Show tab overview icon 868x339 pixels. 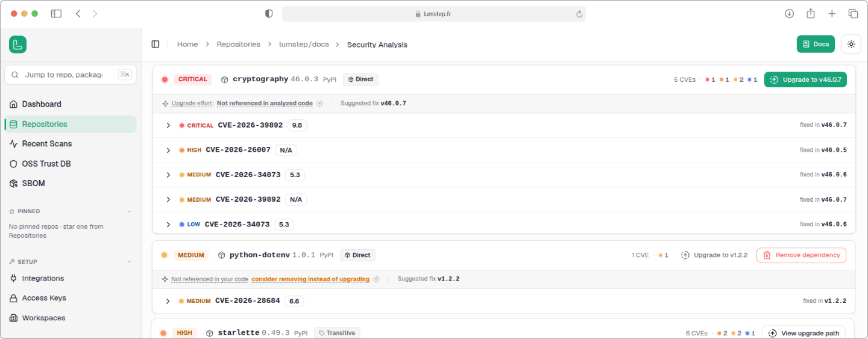pyautogui.click(x=853, y=13)
